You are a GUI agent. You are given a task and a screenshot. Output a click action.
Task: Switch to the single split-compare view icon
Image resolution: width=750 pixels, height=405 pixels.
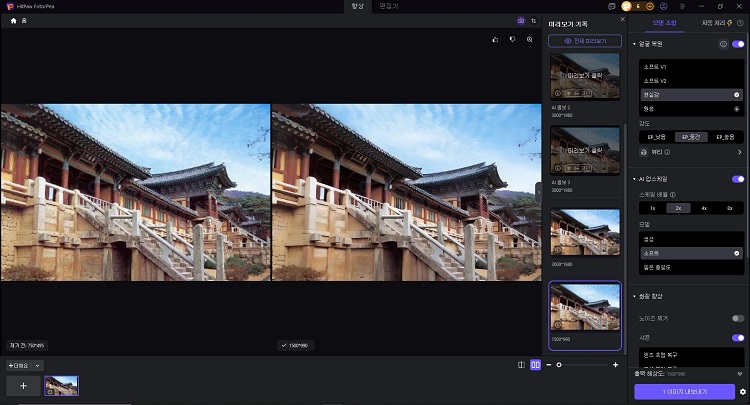(521, 365)
